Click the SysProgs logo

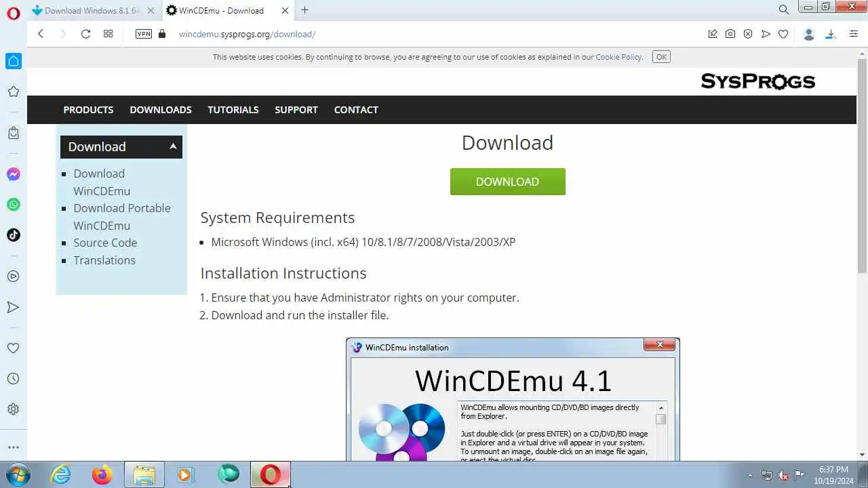tap(757, 81)
